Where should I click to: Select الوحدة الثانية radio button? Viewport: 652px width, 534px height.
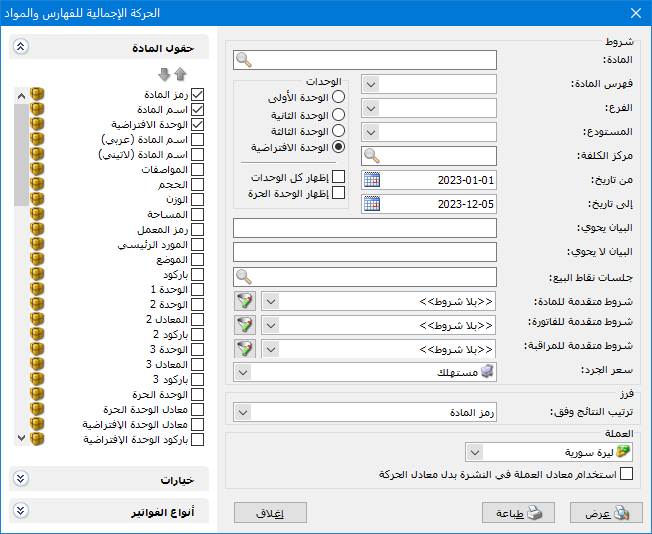[338, 114]
